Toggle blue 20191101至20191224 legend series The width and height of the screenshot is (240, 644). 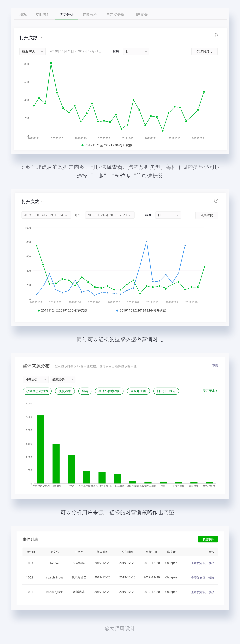141,310
